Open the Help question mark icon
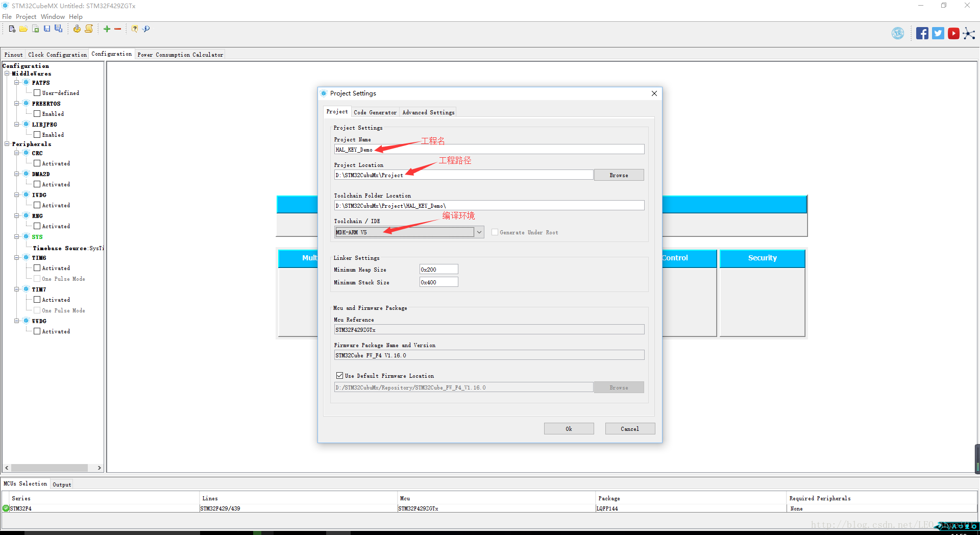The width and height of the screenshot is (980, 535). [x=135, y=29]
